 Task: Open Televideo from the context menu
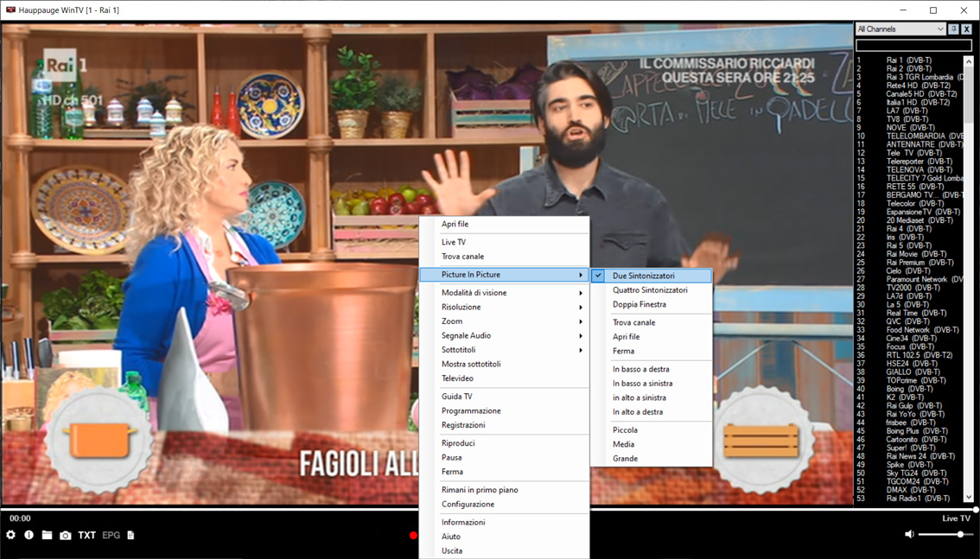(504, 378)
